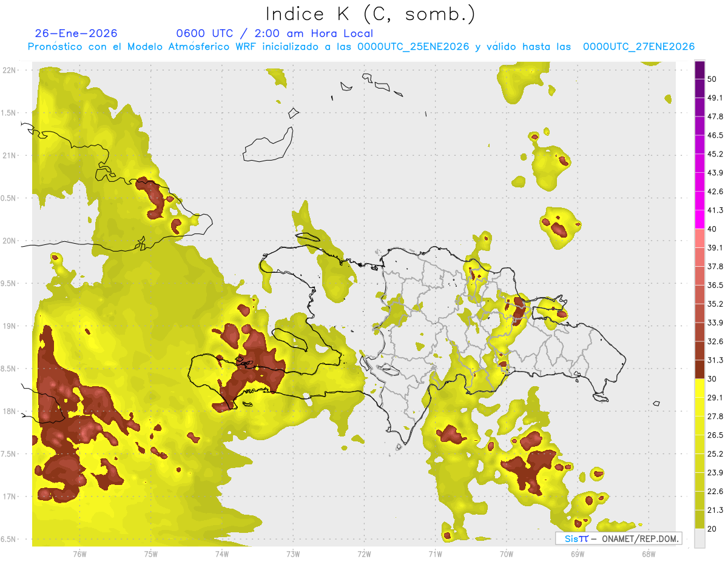Click the "21.3" colorbar label
The width and height of the screenshot is (728, 562).
715,510
